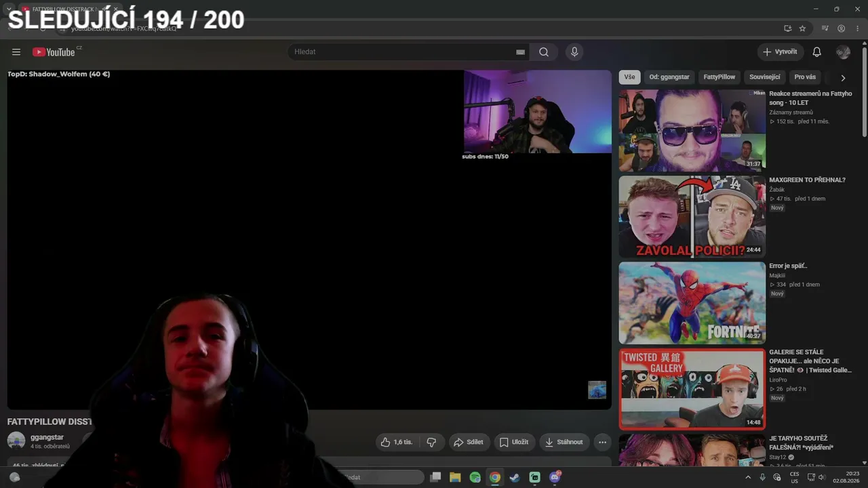Open the account avatar menu
Image resolution: width=868 pixels, height=488 pixels.
coord(843,52)
